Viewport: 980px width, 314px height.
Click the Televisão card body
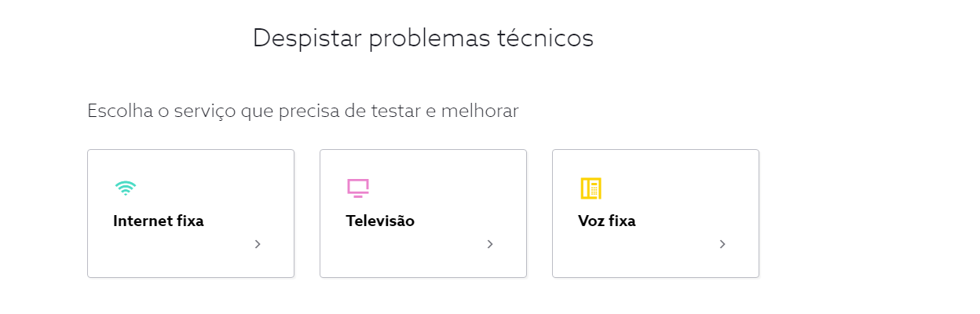tap(423, 214)
